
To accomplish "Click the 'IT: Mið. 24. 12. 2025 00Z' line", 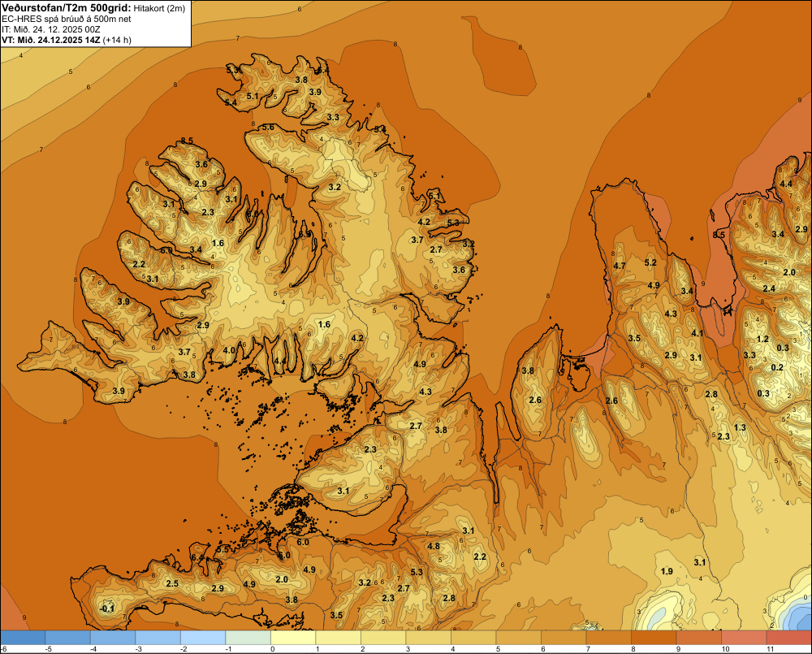I will (50, 29).
